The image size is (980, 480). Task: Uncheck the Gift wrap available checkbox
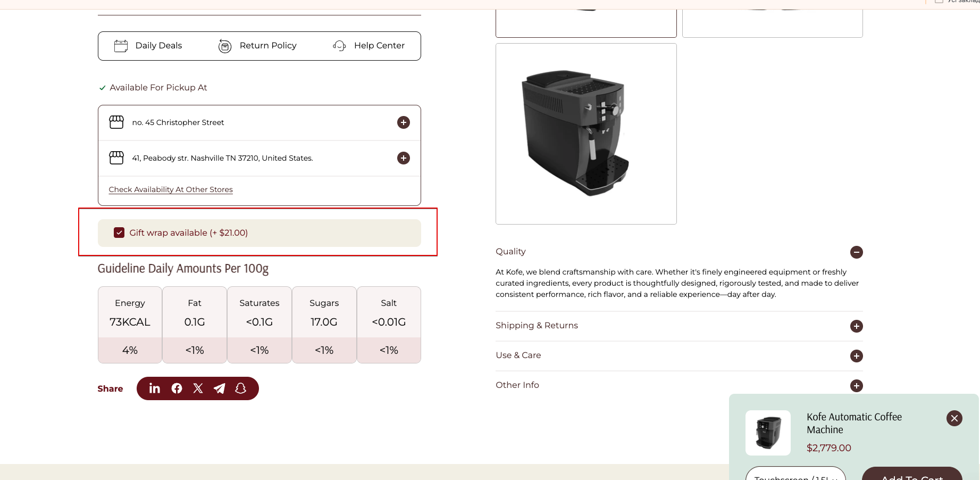(x=119, y=233)
